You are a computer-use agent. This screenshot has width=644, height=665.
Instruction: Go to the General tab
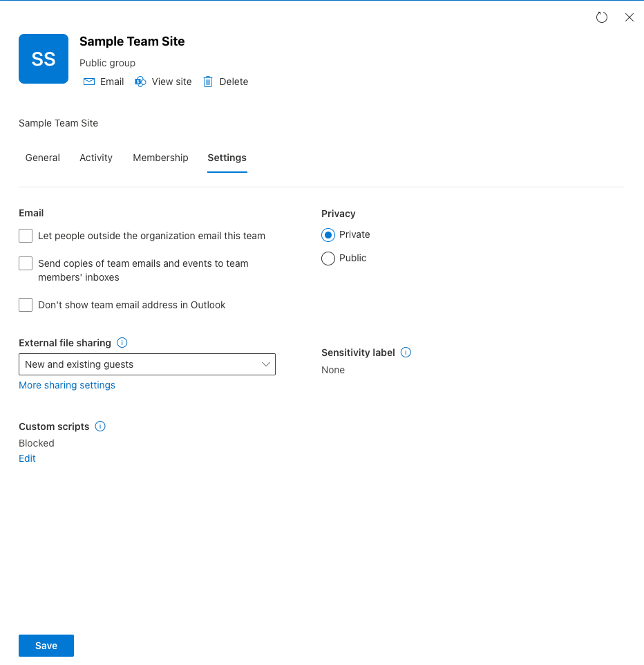point(43,158)
